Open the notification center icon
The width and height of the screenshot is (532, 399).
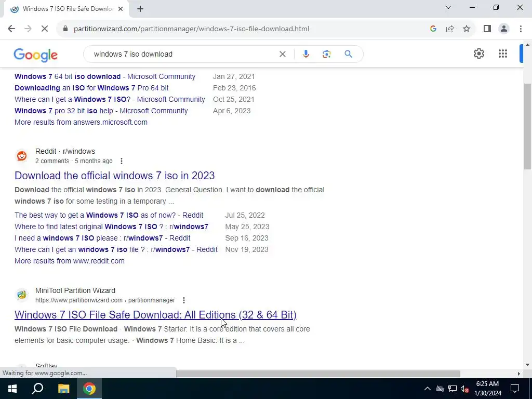pos(515,389)
